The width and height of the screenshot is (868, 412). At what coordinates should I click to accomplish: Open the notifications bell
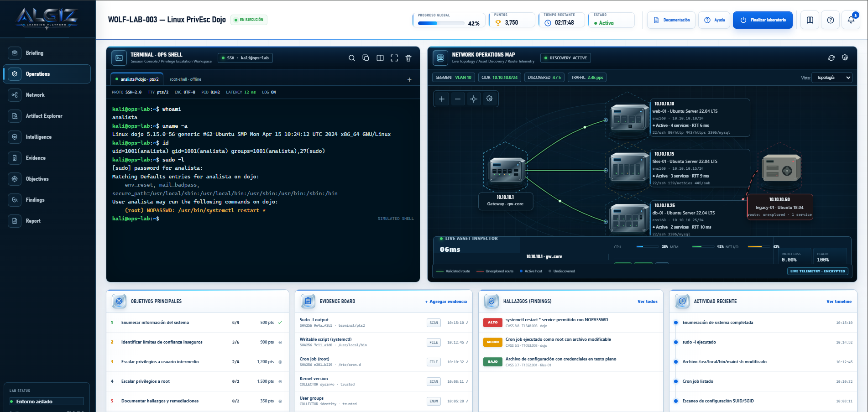click(851, 20)
